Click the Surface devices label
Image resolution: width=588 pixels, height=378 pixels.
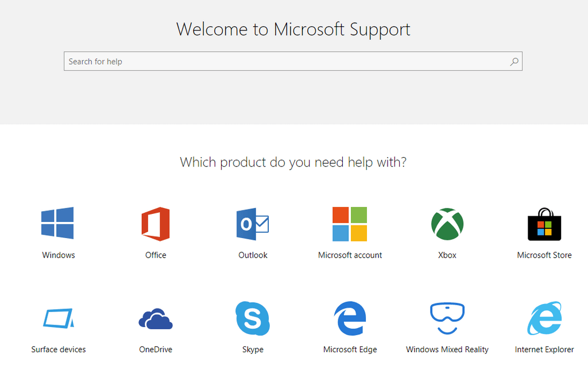(59, 349)
